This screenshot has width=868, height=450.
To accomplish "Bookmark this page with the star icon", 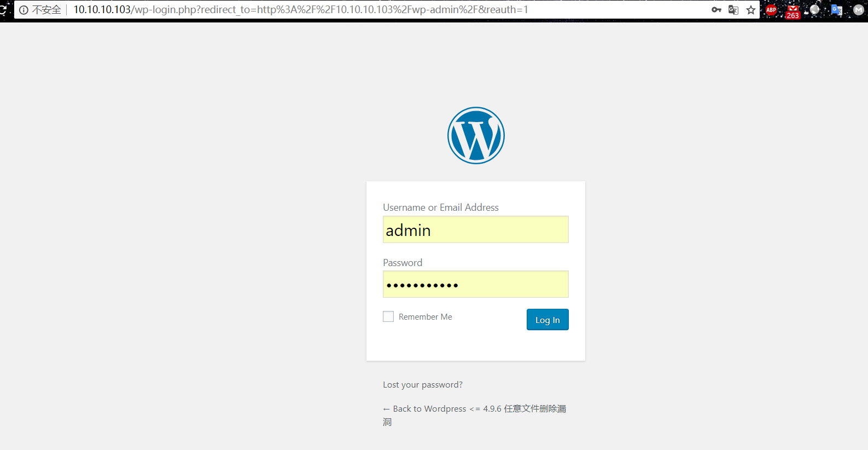I will pos(751,10).
